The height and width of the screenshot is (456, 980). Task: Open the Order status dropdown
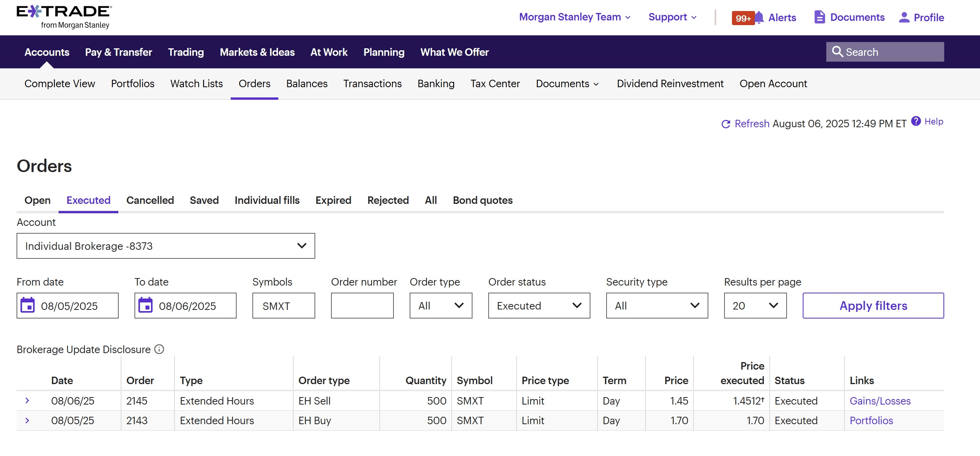pos(539,306)
